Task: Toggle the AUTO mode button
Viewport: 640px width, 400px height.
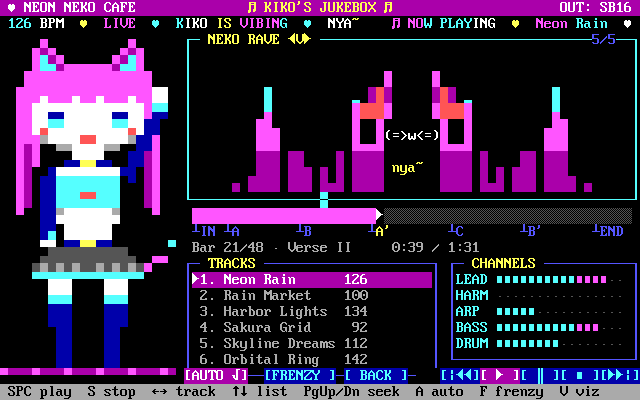Action: 216,375
